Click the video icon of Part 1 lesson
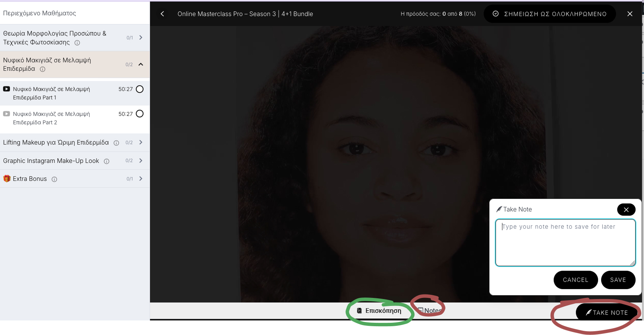 [x=7, y=89]
